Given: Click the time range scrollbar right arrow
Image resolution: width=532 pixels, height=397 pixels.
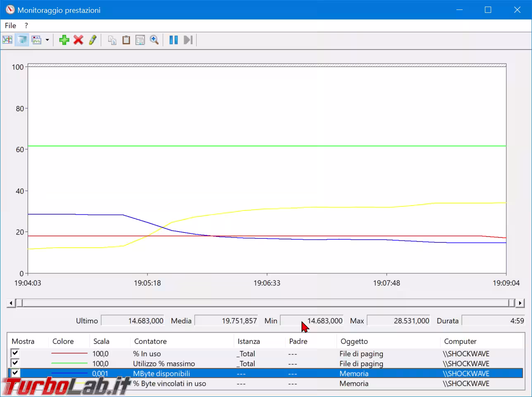Looking at the screenshot, I should (520, 303).
